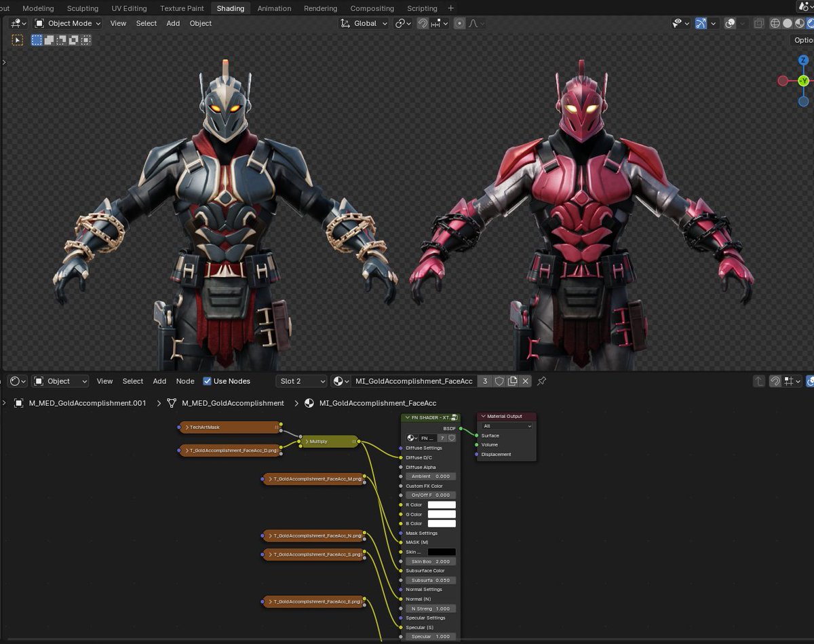Open the gizmo settings dropdown arrow

click(x=713, y=23)
